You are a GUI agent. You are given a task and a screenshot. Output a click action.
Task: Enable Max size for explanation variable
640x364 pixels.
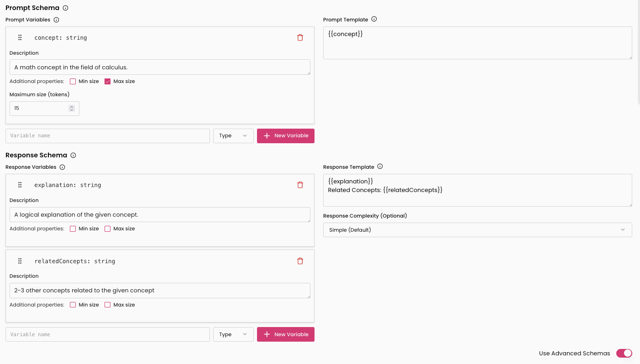(108, 229)
